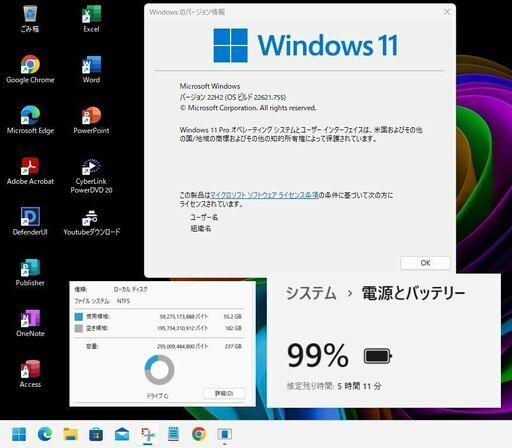Open the Google Chrome desktop shortcut
Image resolution: width=512 pixels, height=448 pixels.
(30, 70)
